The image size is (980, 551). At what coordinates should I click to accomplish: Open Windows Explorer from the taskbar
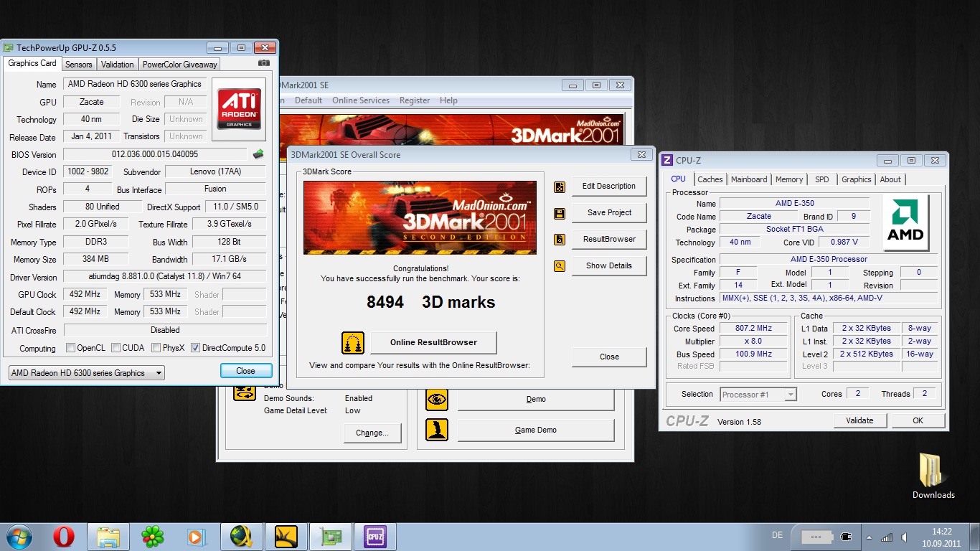point(108,537)
